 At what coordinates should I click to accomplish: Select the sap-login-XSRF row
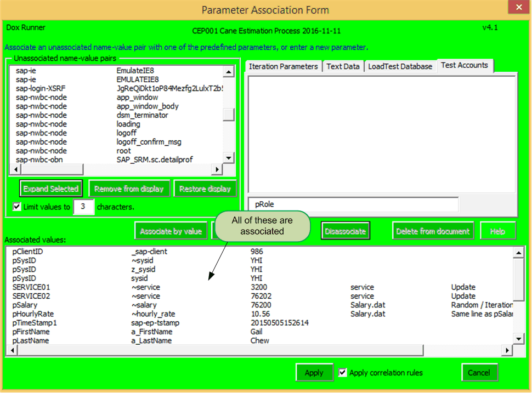[117, 88]
